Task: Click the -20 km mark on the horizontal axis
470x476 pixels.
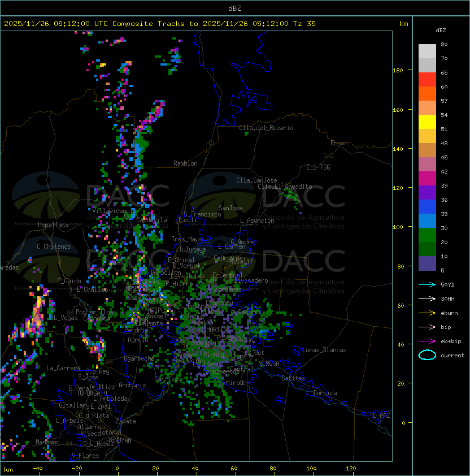Action: [77, 469]
